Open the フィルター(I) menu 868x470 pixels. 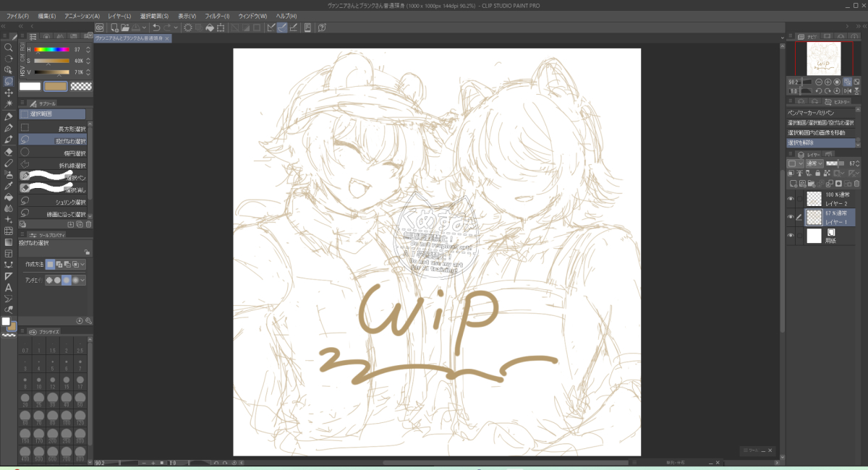217,15
